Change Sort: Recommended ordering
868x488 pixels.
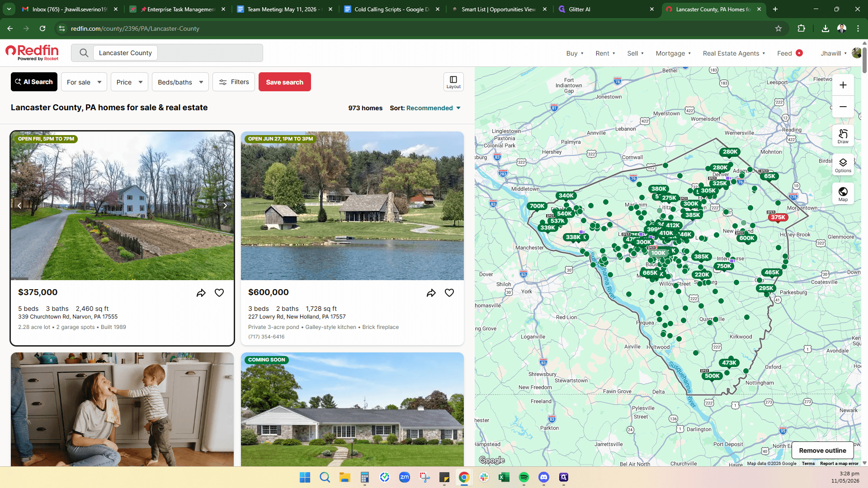(x=425, y=108)
